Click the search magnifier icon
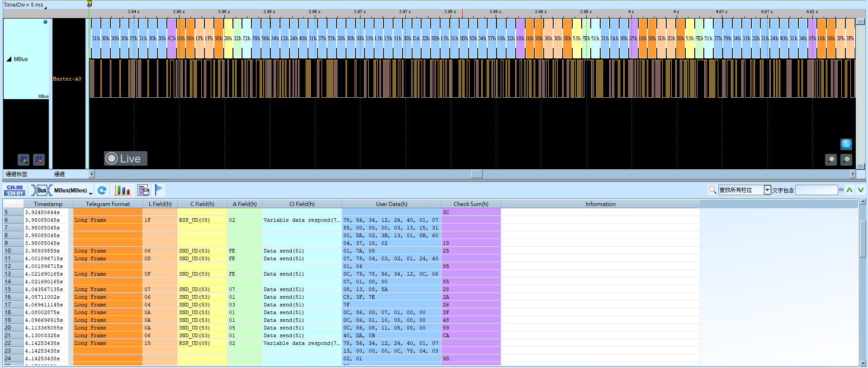868x368 pixels. [x=712, y=190]
